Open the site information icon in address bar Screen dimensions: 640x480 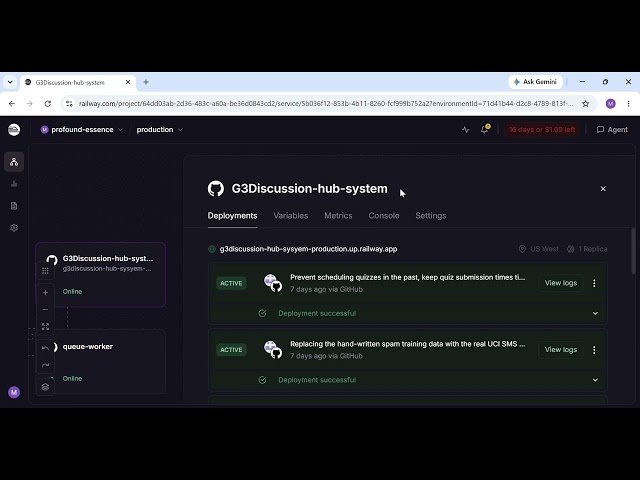[69, 104]
